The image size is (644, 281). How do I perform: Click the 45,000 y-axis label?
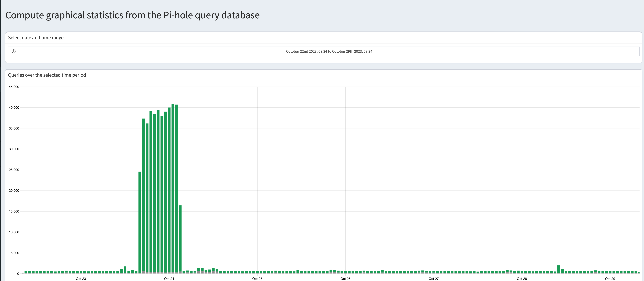(14, 87)
